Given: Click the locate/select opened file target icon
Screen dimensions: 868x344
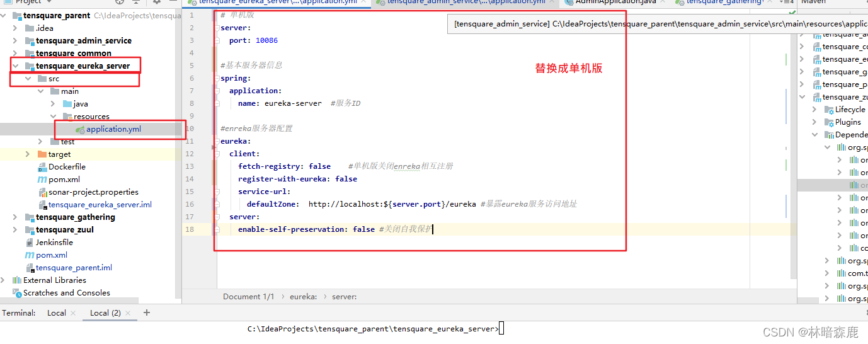Looking at the screenshot, I should (x=120, y=2).
